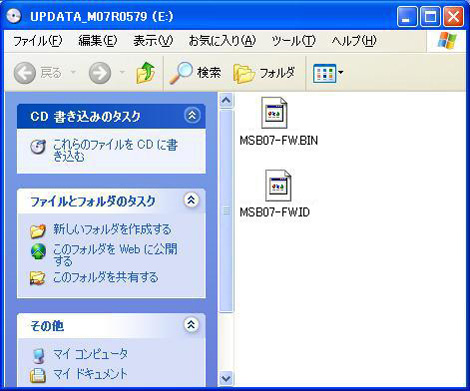Click このフォルダを共有する link
470x391 pixels.
[x=106, y=277]
